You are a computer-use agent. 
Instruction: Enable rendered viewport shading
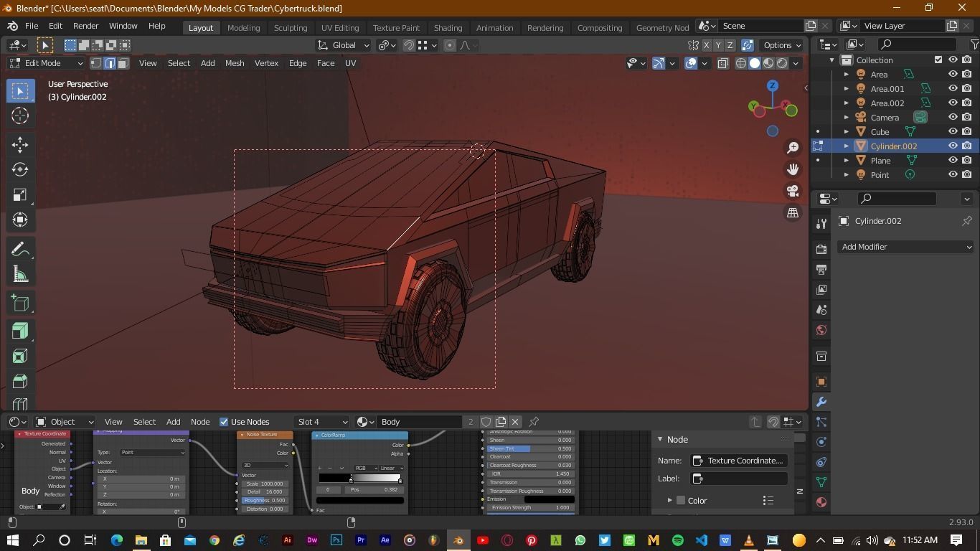point(782,63)
